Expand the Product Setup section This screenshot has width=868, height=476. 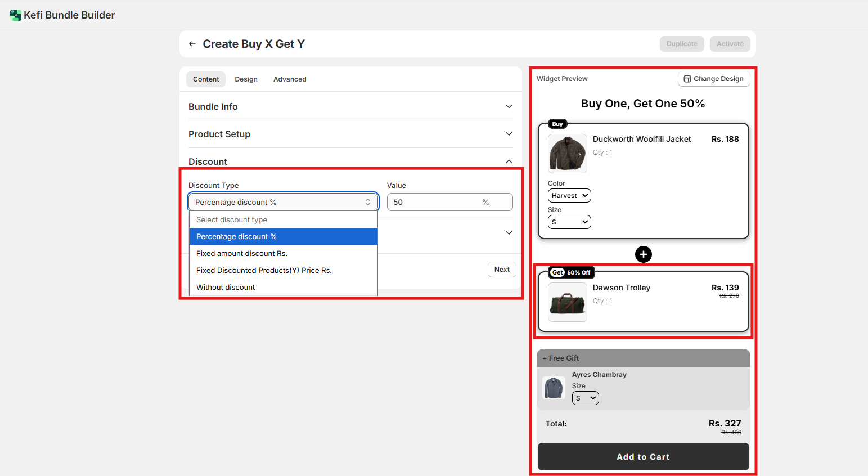click(350, 134)
